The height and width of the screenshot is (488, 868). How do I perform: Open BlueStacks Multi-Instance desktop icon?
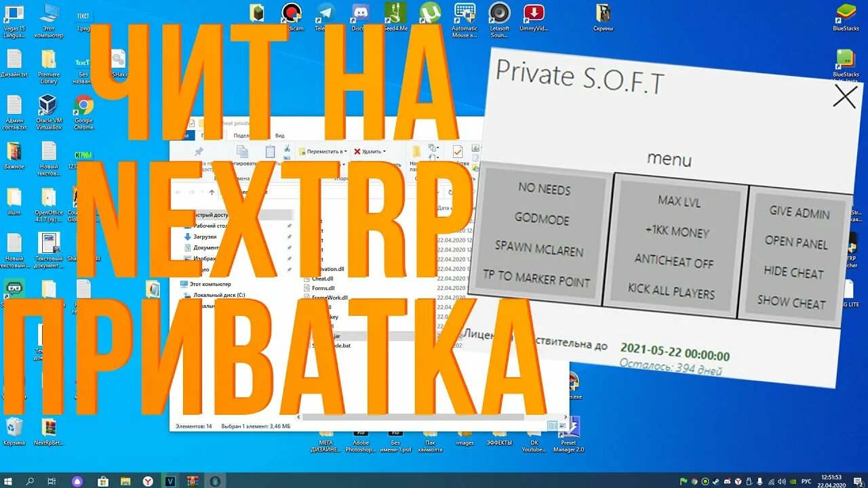click(846, 66)
